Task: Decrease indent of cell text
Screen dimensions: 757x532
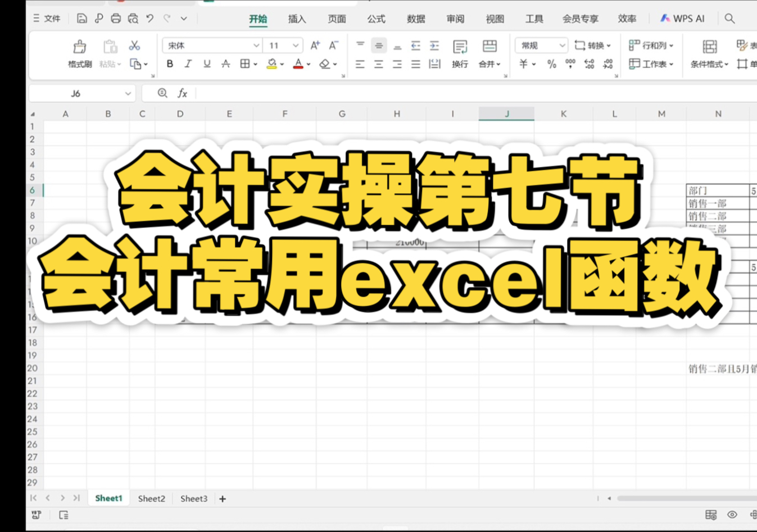Action: (416, 46)
